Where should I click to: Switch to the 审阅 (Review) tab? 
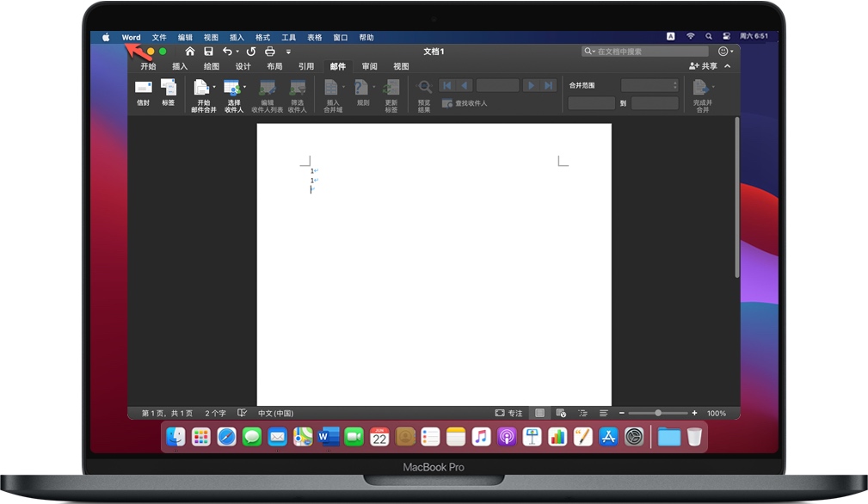tap(369, 66)
